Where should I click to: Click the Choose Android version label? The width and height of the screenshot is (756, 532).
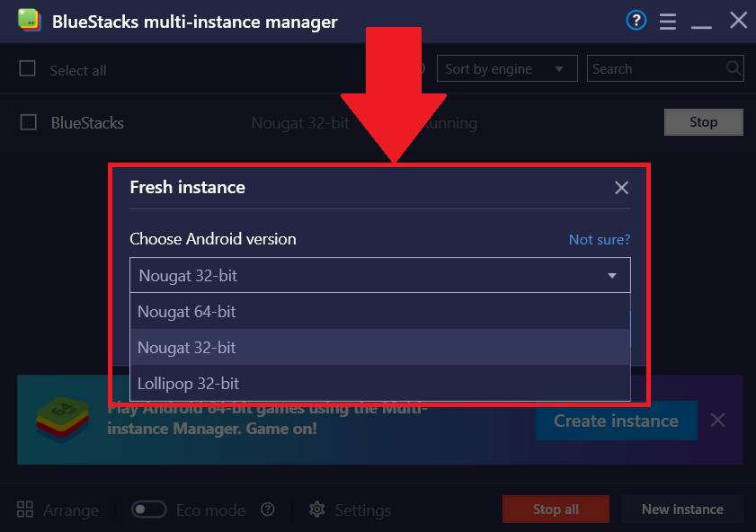click(x=213, y=239)
